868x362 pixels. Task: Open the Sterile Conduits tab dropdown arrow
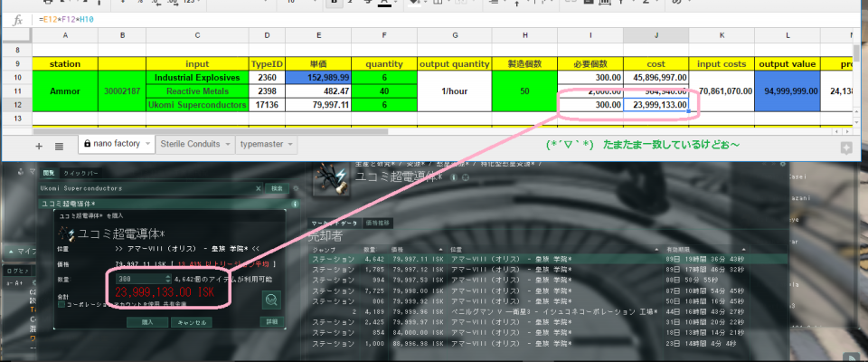227,144
